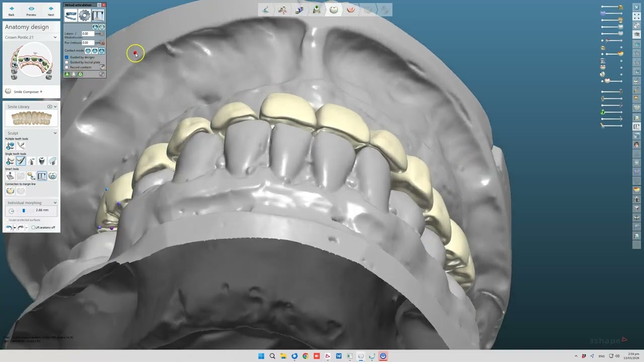The height and width of the screenshot is (362, 644).
Task: Click the Preview eye button
Action: 31,11
